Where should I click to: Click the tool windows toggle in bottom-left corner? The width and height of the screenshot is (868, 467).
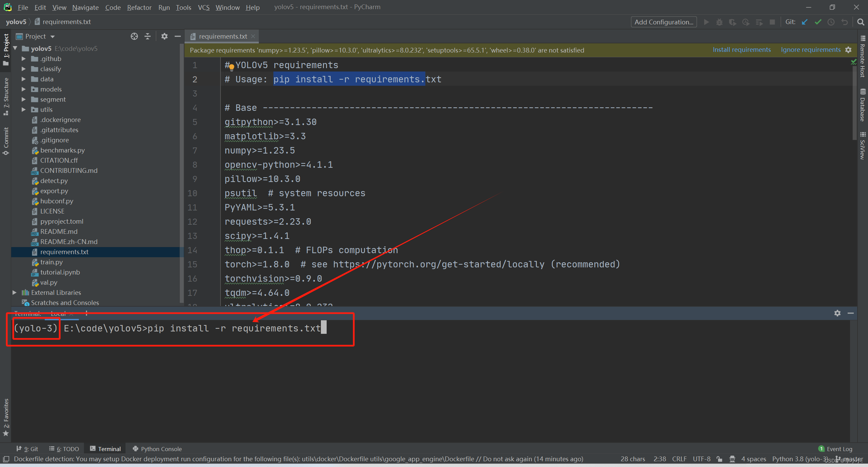pyautogui.click(x=6, y=459)
